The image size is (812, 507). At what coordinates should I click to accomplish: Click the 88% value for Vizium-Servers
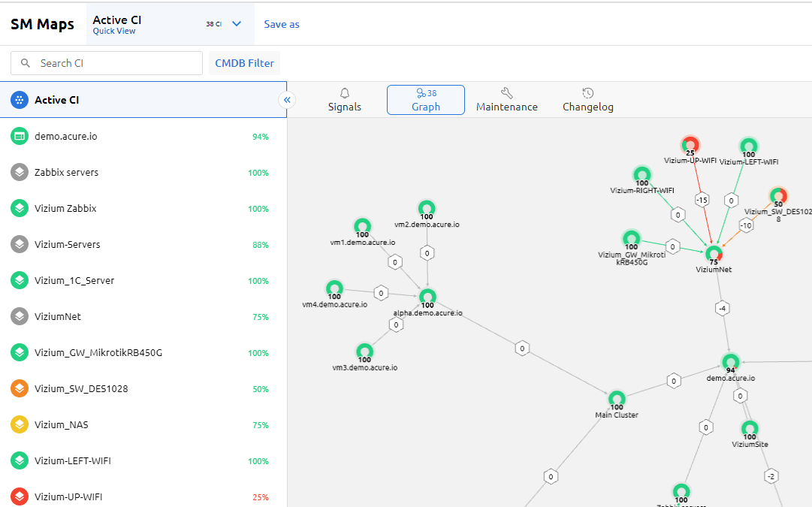click(x=261, y=245)
